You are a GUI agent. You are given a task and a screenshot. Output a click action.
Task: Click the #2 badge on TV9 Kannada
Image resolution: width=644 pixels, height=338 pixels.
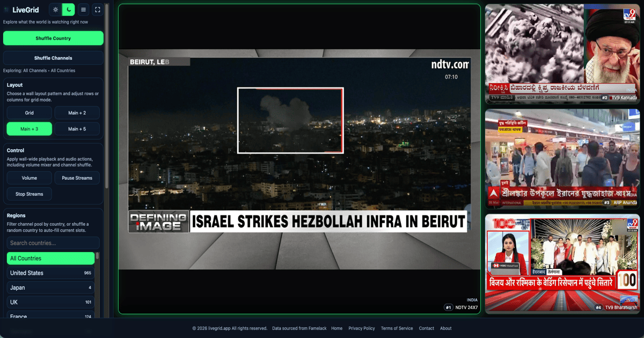coord(604,98)
